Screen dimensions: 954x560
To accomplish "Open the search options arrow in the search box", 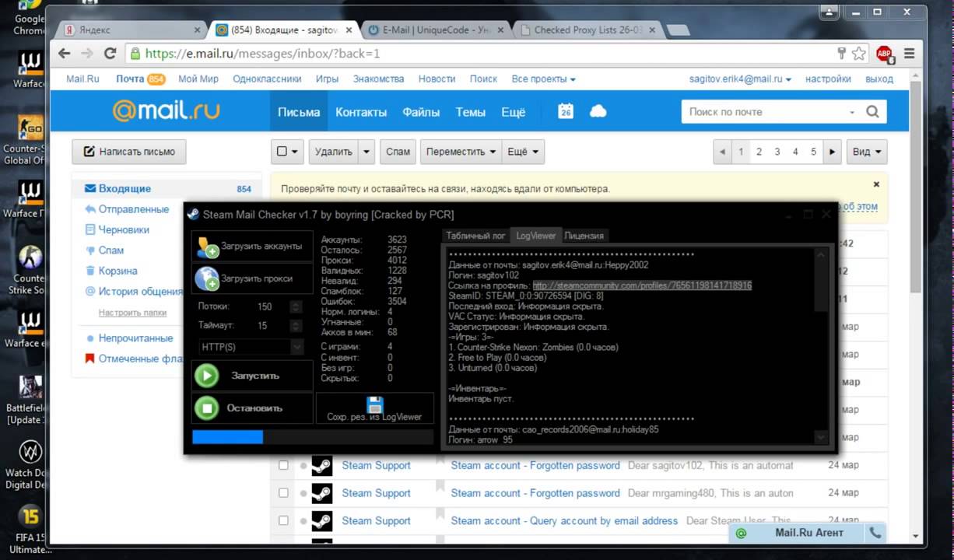I will point(853,112).
